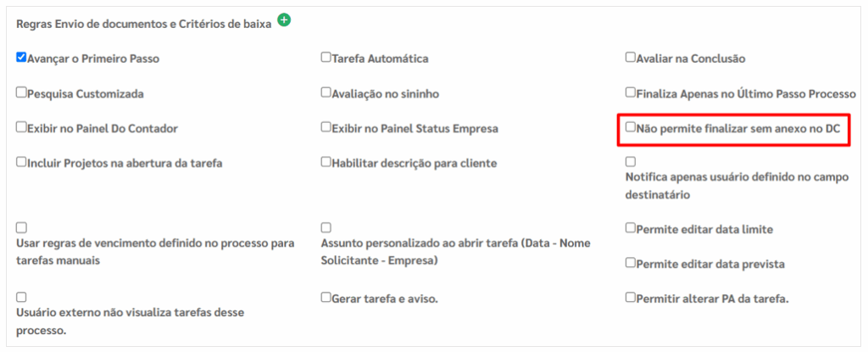The height and width of the screenshot is (352, 868).
Task: Enable Tarefa Automática checkbox
Action: (325, 59)
